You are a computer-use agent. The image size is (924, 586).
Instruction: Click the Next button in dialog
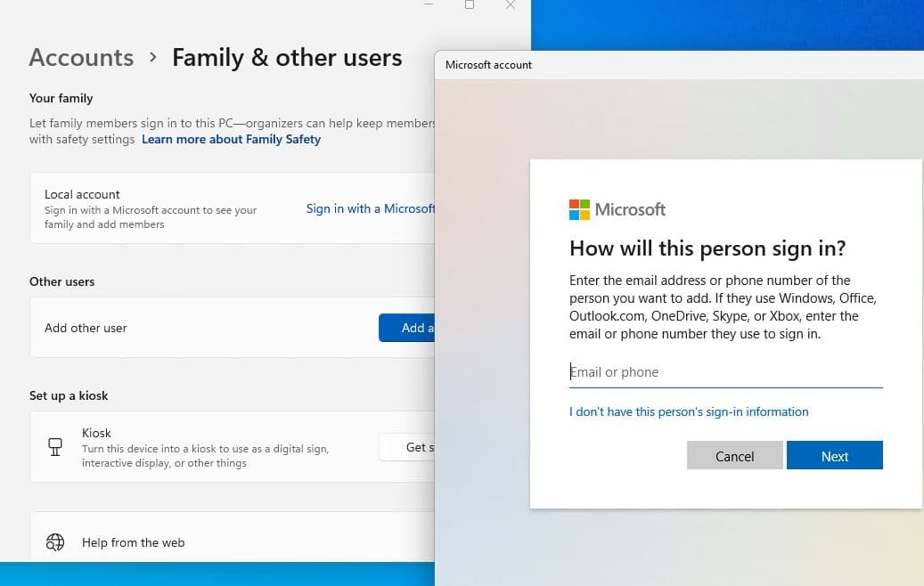coord(834,455)
